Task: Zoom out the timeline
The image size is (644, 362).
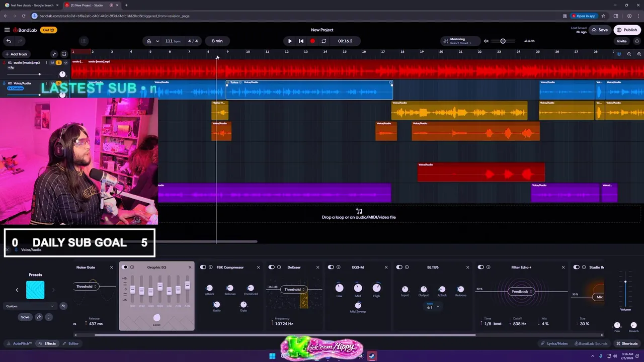Action: 629,54
